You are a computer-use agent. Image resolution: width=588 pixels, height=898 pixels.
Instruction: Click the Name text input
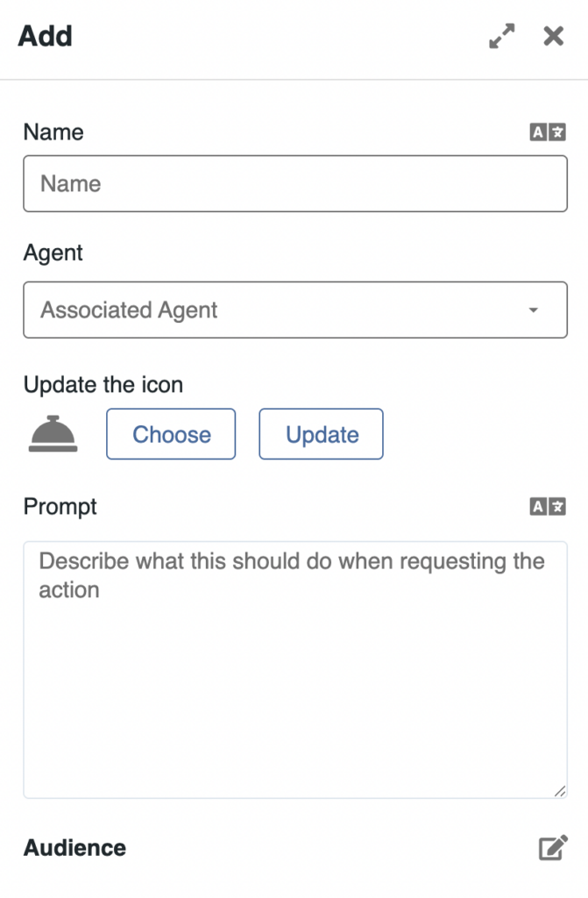click(294, 184)
